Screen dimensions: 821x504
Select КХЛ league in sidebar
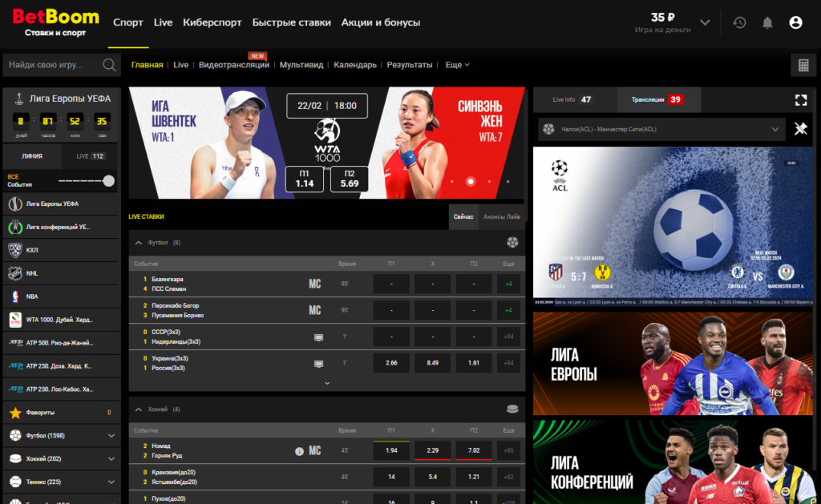(x=61, y=250)
